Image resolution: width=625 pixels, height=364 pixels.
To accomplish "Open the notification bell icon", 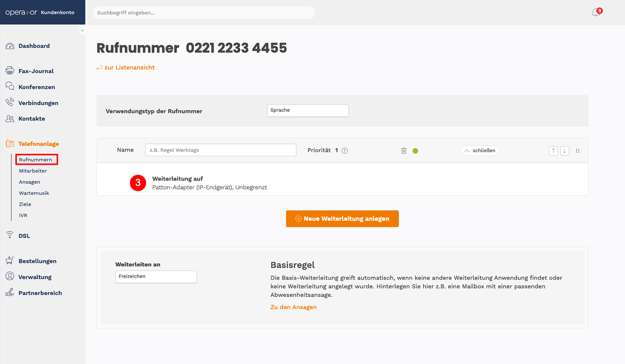I will click(596, 13).
